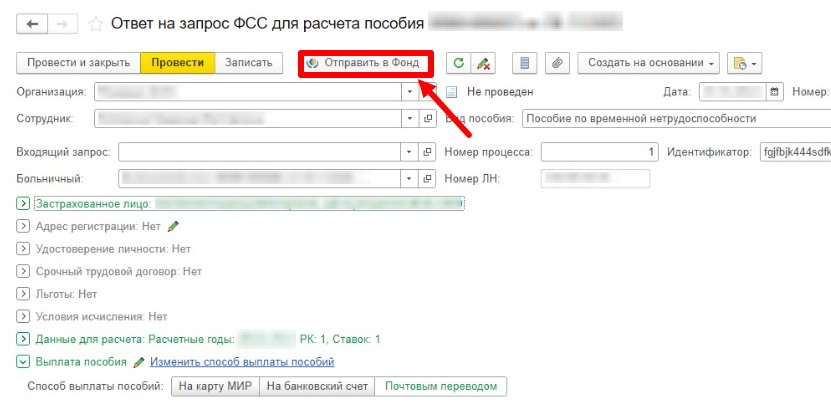Add document to favorites with star
Image resolution: width=831 pixels, height=404 pixels.
point(95,24)
